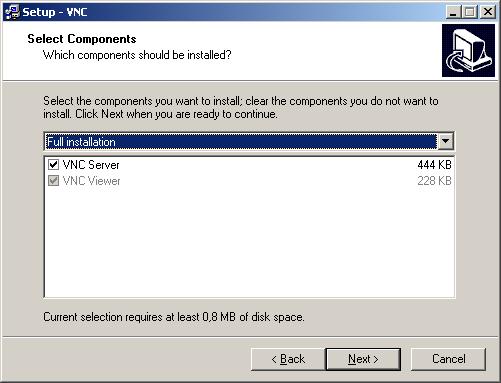Close the Setup - VNC window
This screenshot has height=383, width=501.
click(487, 12)
